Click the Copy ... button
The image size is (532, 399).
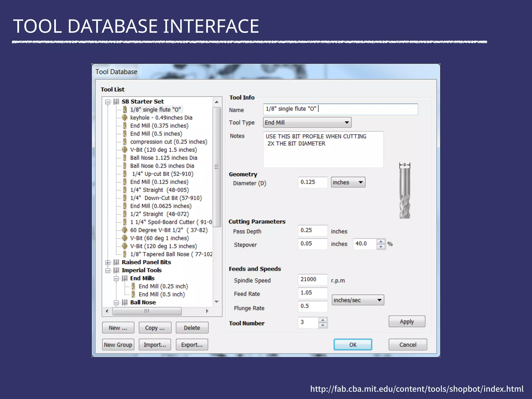[x=155, y=328]
